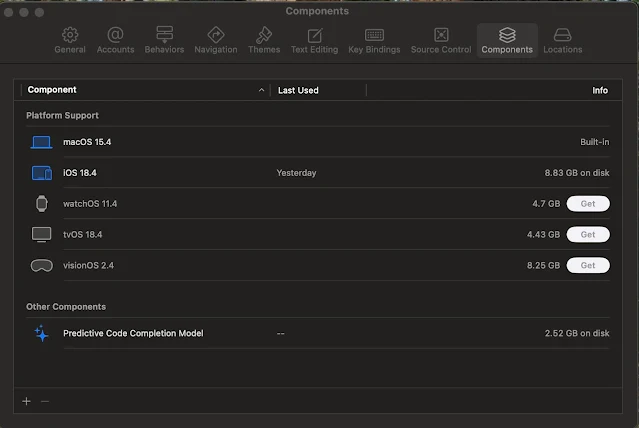Click the watchOS 11.4 watch icon
639x428 pixels.
pos(42,203)
